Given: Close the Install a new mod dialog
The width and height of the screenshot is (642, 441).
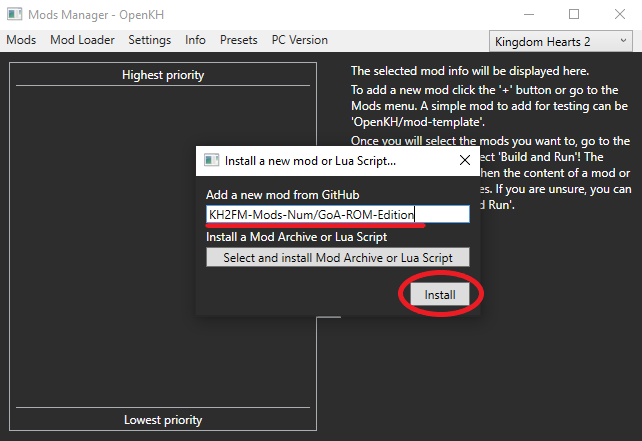Looking at the screenshot, I should [x=464, y=160].
